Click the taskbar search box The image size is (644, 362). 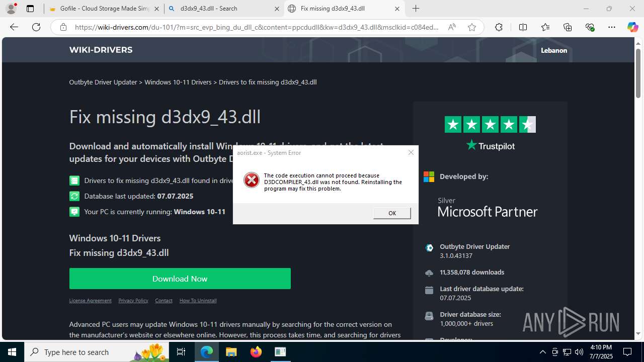click(97, 352)
